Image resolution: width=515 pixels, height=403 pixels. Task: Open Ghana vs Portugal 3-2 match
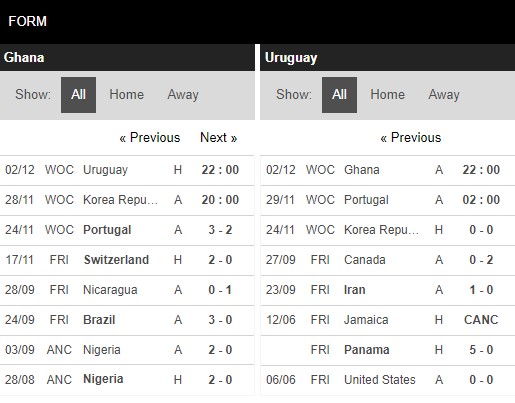(127, 230)
